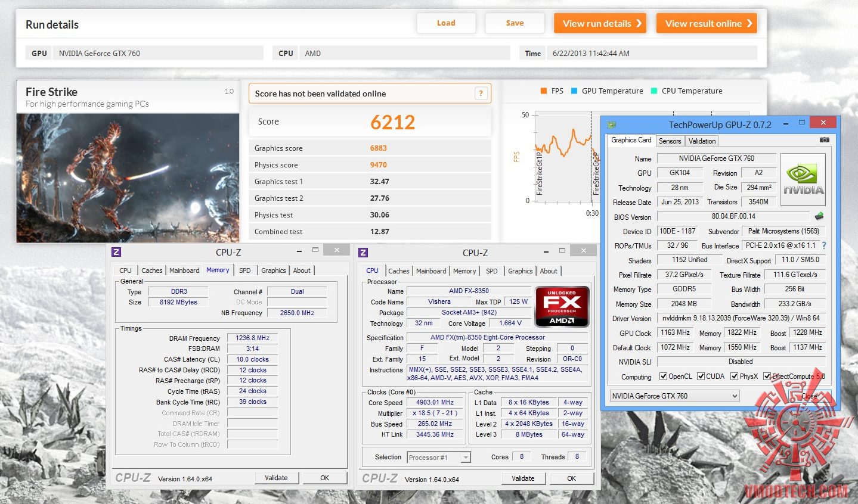This screenshot has width=858, height=504.
Task: Click the save BIOS icon beside BIOS Version
Action: tap(819, 216)
